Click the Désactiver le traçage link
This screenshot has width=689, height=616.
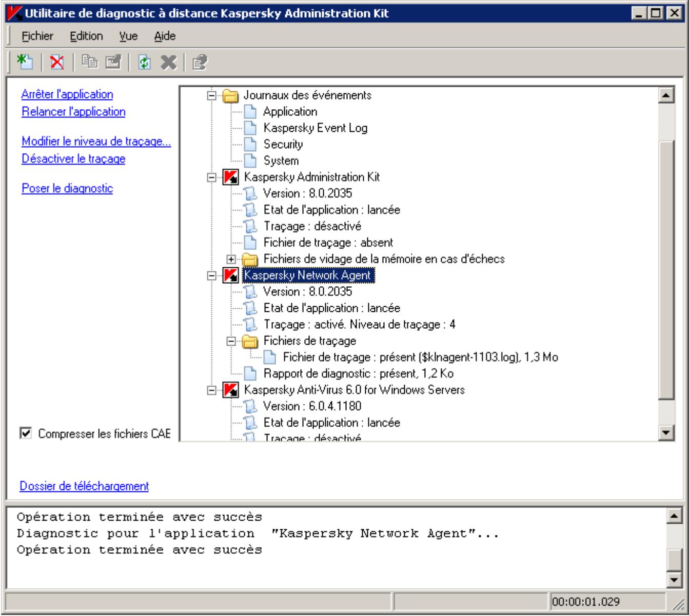tap(73, 158)
